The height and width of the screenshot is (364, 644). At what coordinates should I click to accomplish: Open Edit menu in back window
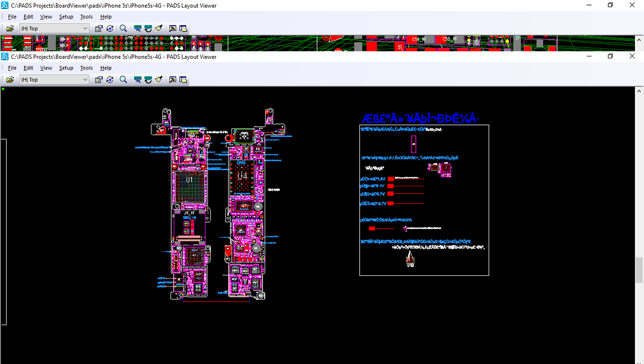point(28,17)
